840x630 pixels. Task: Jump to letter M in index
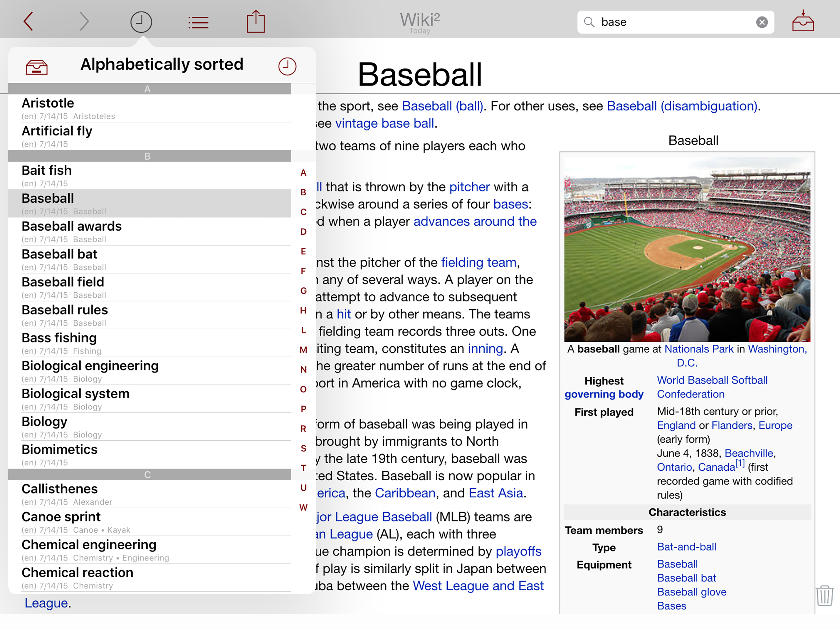[x=303, y=349]
